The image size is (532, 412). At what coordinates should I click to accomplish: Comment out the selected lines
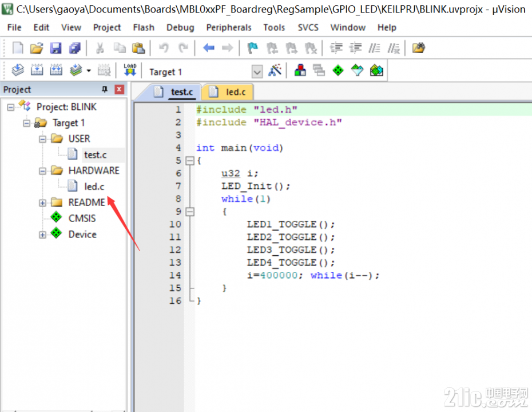point(374,48)
